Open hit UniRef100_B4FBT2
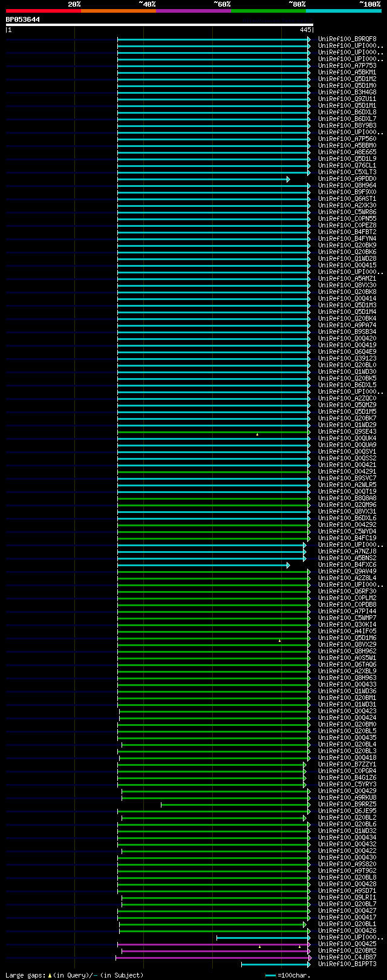Image resolution: width=387 pixels, height=980 pixels. click(347, 232)
